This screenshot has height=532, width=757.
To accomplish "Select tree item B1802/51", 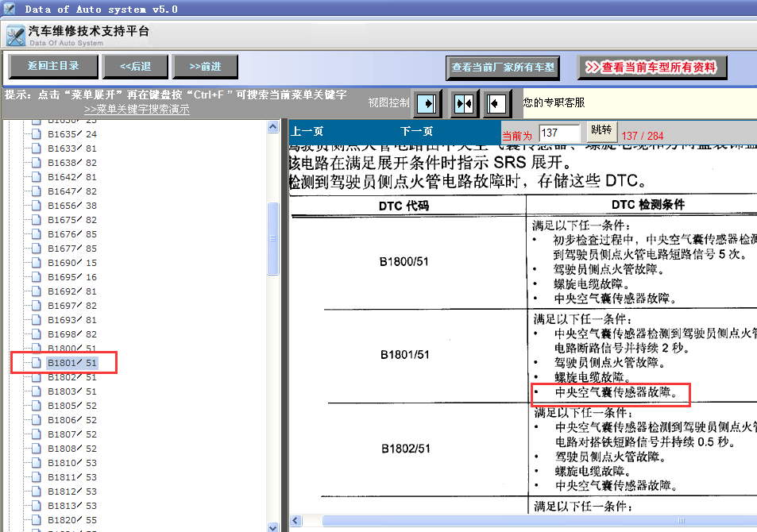I will point(72,377).
